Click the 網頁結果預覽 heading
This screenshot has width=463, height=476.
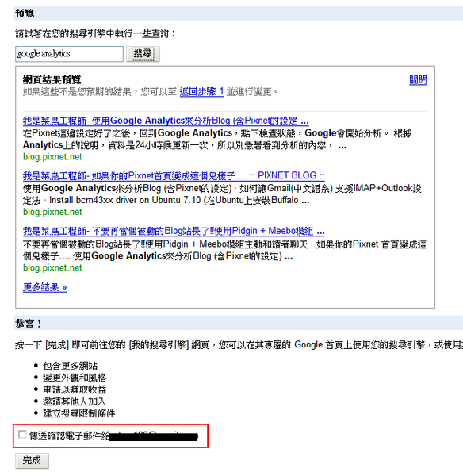point(52,80)
